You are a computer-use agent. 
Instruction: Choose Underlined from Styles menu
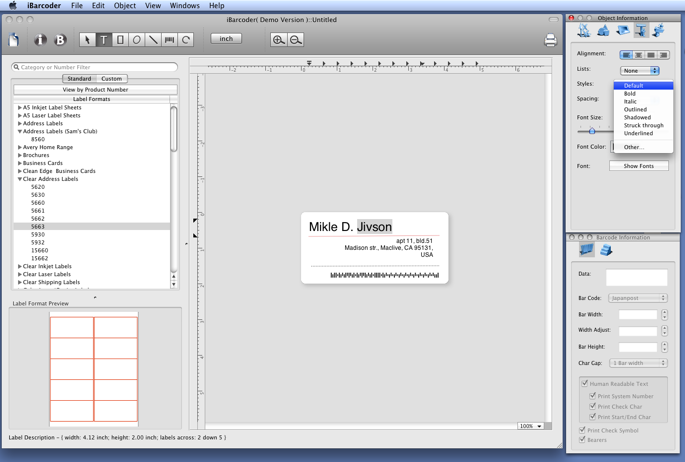[638, 133]
